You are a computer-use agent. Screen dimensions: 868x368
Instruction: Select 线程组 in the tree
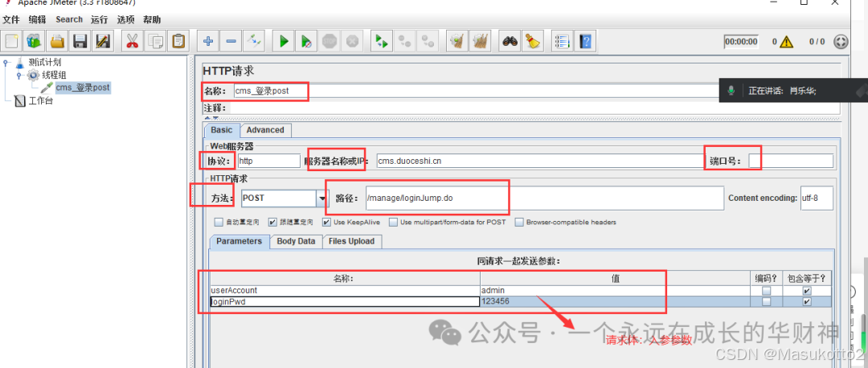tap(54, 75)
